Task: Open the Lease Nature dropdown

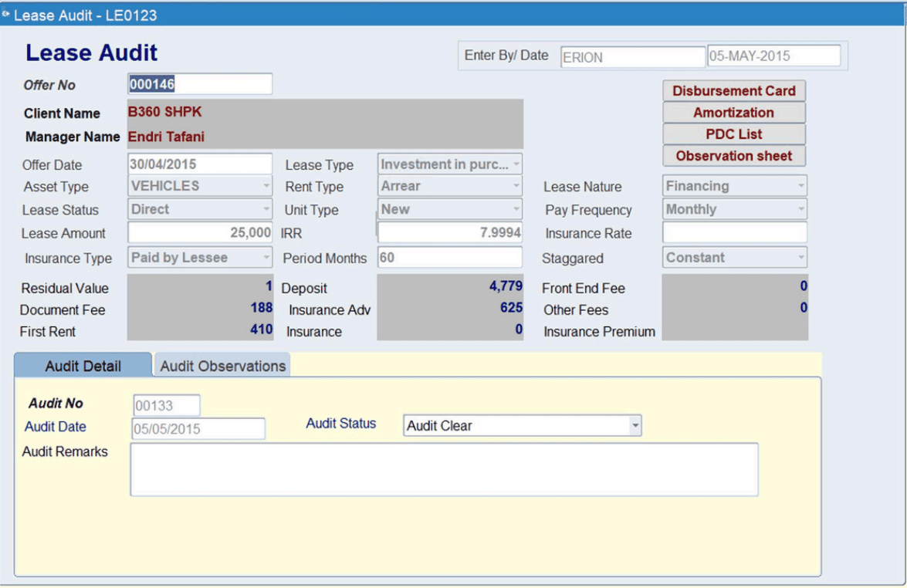Action: pos(800,186)
